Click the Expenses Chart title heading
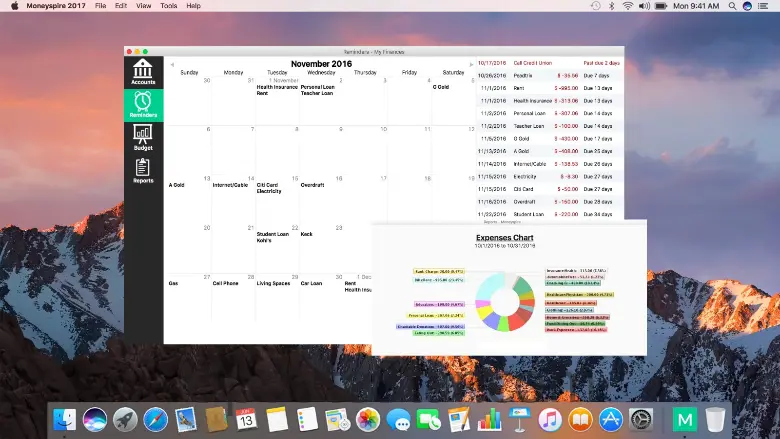The image size is (780, 439). (504, 238)
